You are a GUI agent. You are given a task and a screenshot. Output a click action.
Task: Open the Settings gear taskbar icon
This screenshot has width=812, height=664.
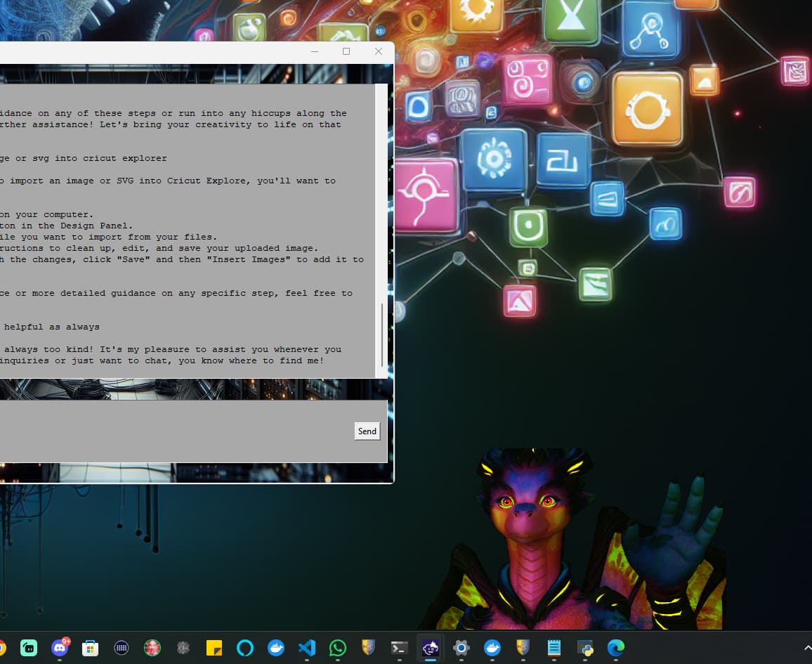[461, 647]
